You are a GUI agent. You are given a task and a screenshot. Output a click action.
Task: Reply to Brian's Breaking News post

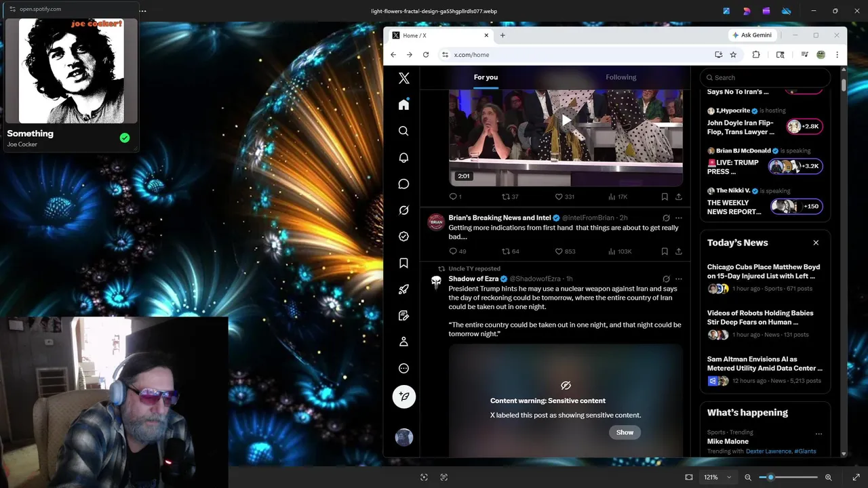[x=458, y=251]
